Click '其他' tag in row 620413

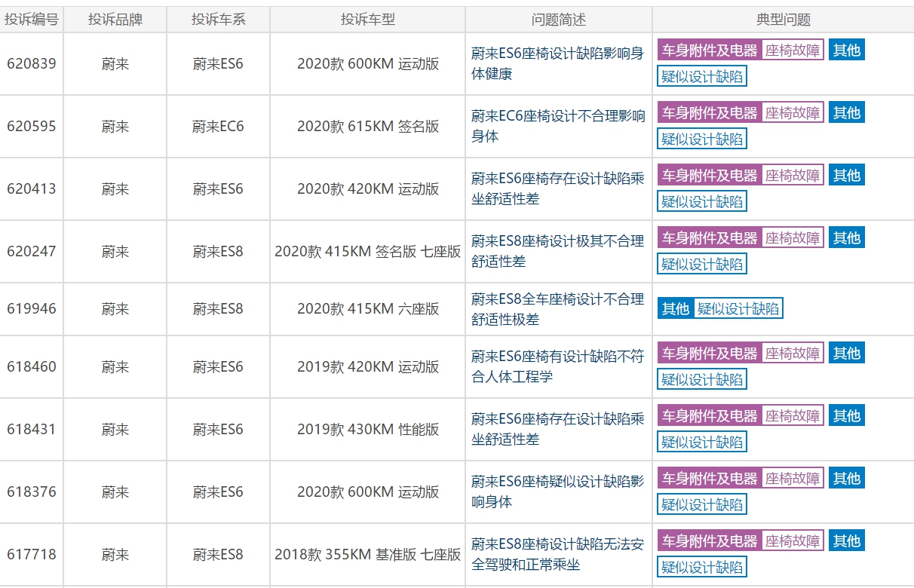[x=846, y=176]
